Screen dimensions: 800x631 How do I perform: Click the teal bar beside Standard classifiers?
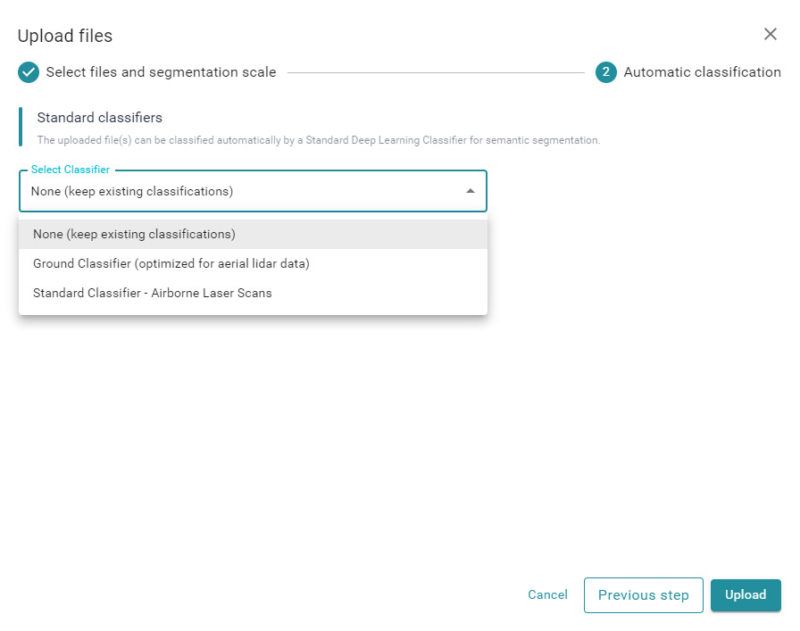[x=20, y=127]
